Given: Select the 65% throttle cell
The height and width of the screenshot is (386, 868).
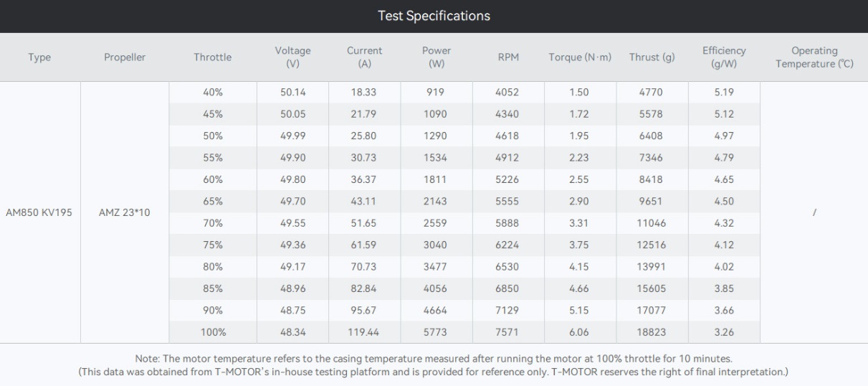Looking at the screenshot, I should point(213,201).
